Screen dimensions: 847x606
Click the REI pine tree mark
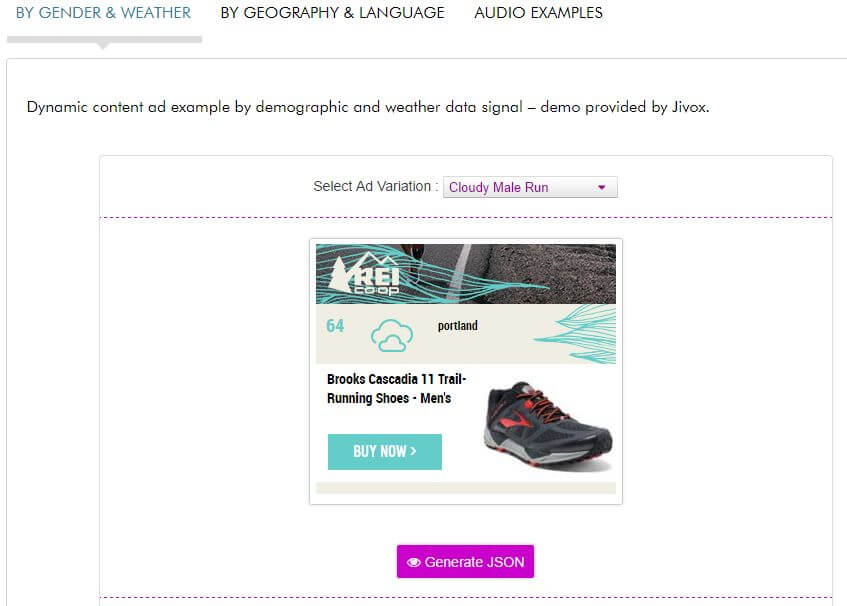(x=341, y=274)
